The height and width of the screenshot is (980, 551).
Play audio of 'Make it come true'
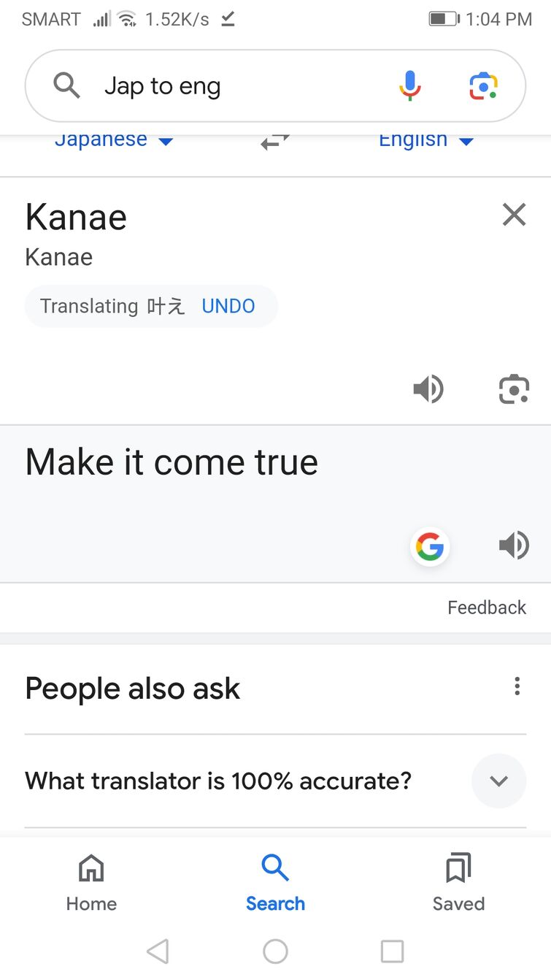click(514, 545)
